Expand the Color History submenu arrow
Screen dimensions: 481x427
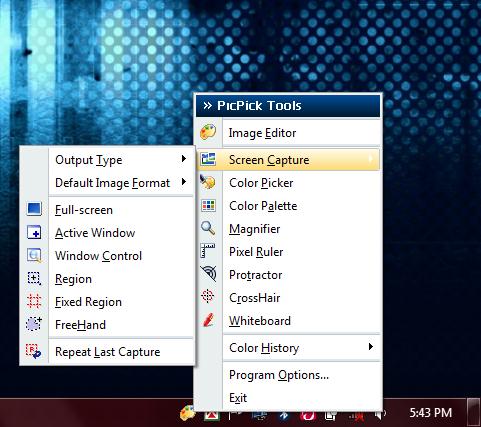370,347
